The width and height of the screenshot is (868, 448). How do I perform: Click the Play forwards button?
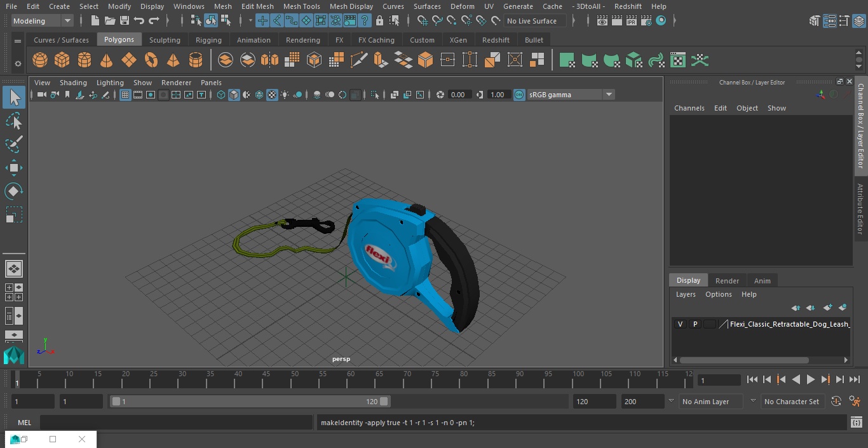[x=810, y=379]
